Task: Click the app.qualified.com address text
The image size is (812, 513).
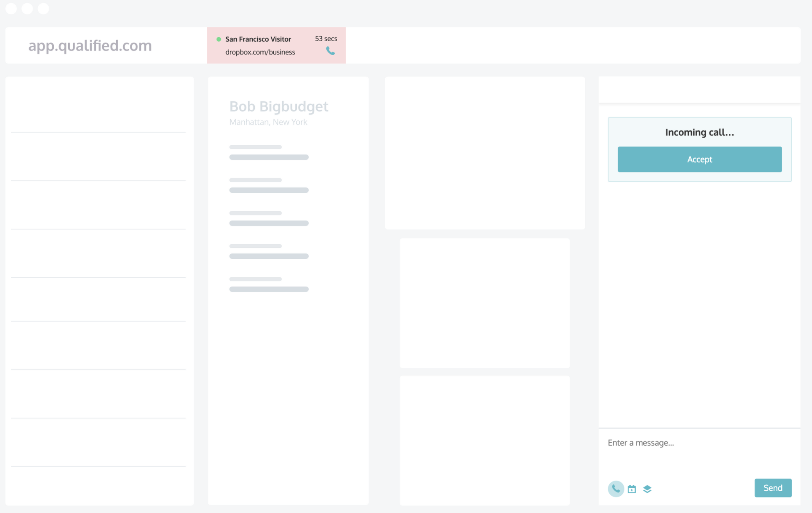Action: pos(90,45)
